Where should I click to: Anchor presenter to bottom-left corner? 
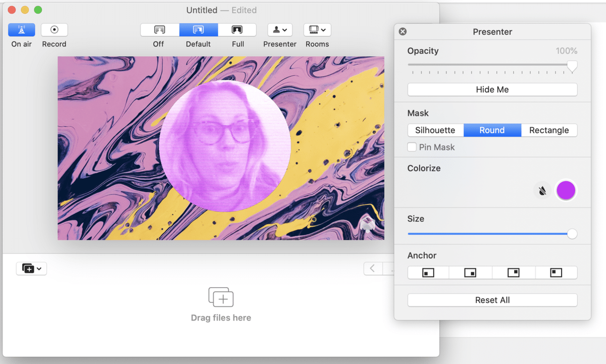tap(428, 273)
